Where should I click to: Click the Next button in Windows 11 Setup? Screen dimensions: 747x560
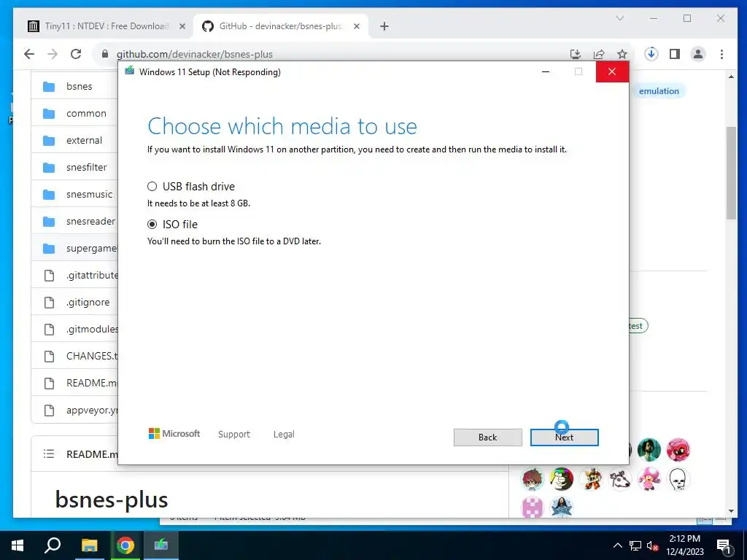click(x=564, y=437)
